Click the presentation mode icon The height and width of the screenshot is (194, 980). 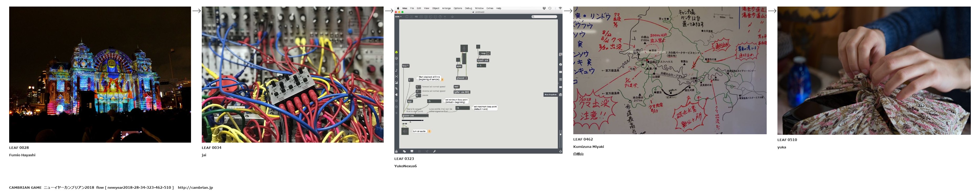412,151
